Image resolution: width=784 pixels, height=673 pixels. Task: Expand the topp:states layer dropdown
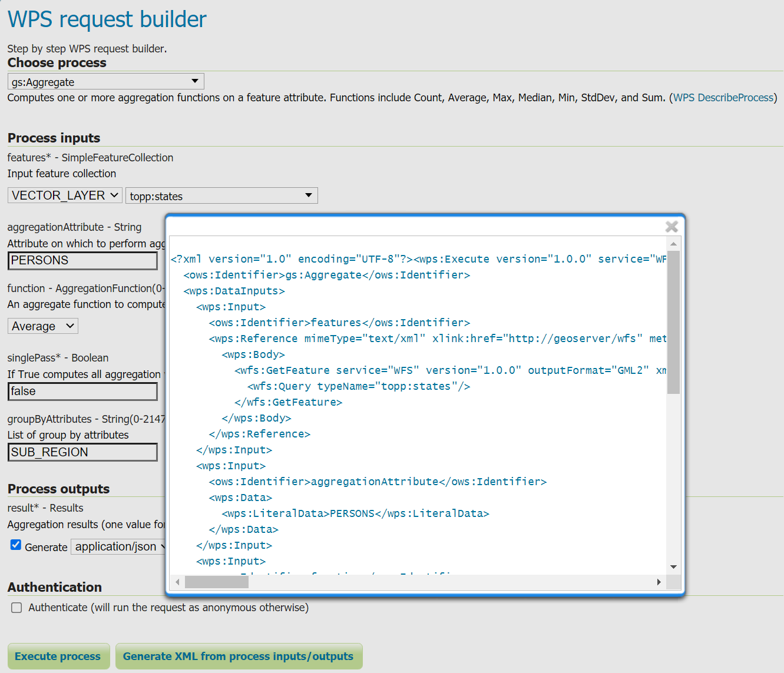coord(221,196)
